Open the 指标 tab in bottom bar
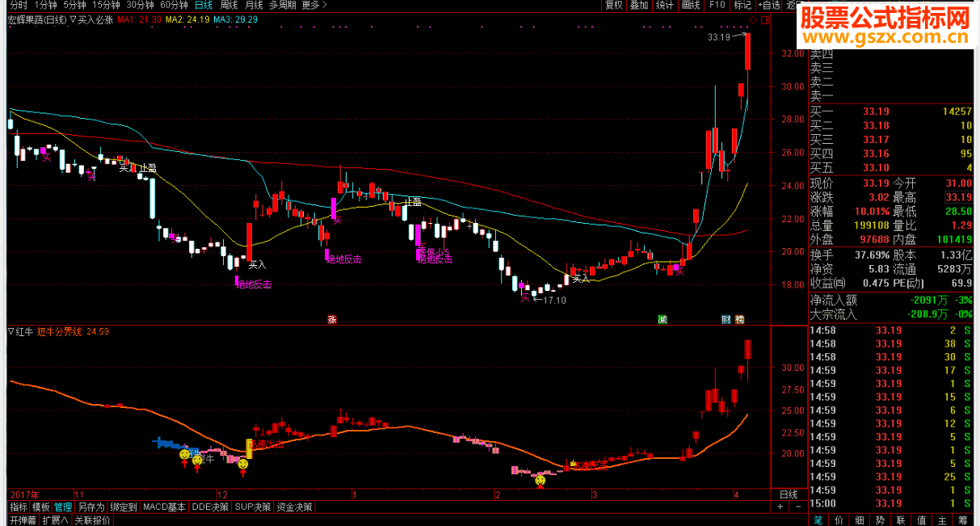Screen dimensions: 980x526 click(x=17, y=507)
